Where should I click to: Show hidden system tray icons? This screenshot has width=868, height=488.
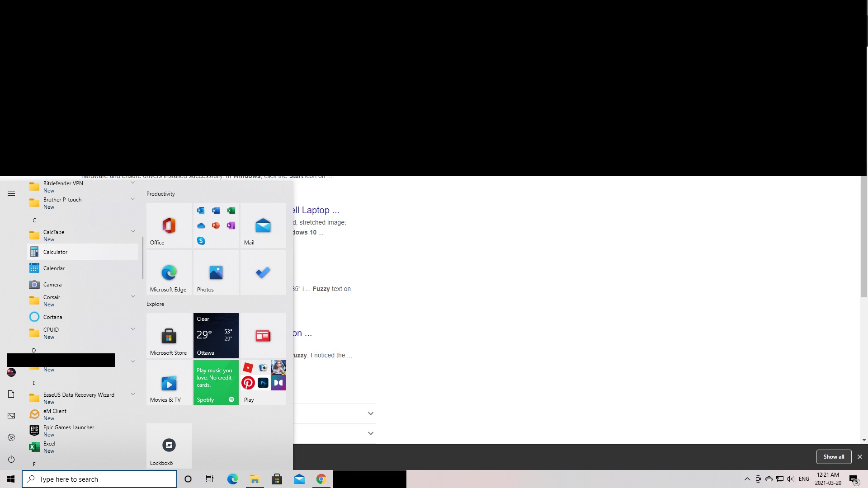pyautogui.click(x=747, y=479)
